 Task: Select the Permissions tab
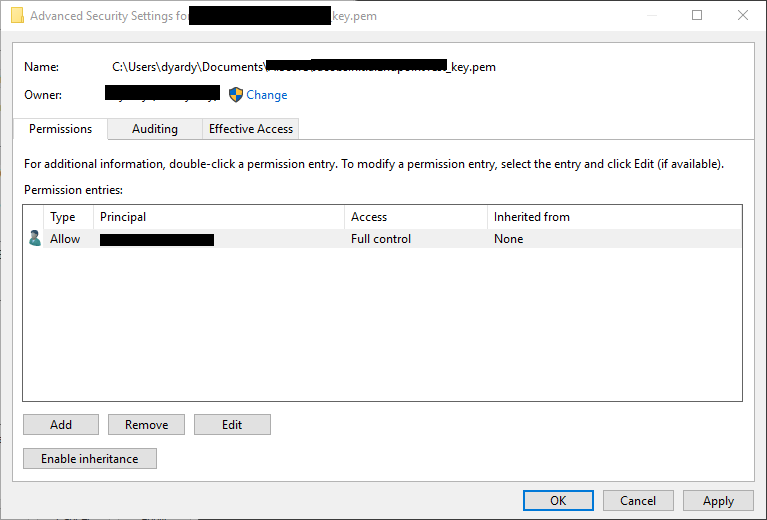pyautogui.click(x=60, y=129)
